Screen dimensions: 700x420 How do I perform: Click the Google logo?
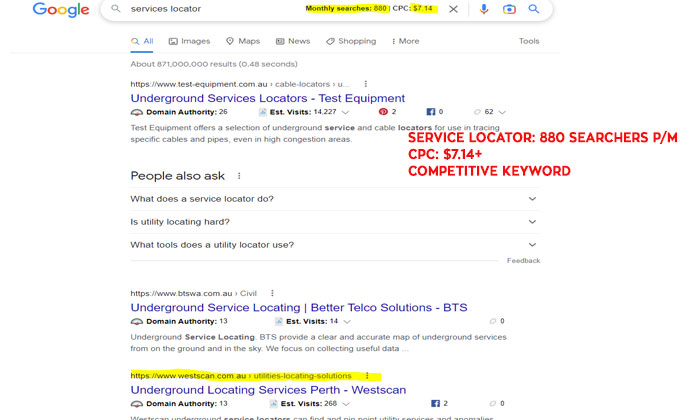[61, 9]
